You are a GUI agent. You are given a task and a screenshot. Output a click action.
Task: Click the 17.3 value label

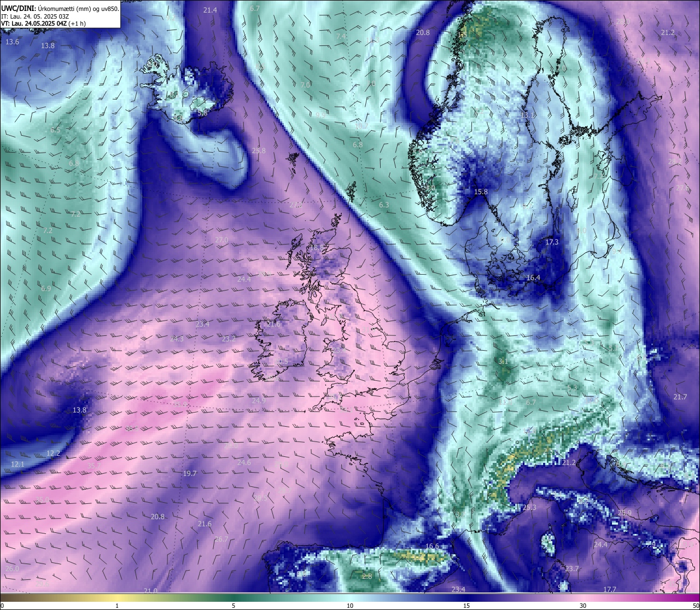click(552, 242)
